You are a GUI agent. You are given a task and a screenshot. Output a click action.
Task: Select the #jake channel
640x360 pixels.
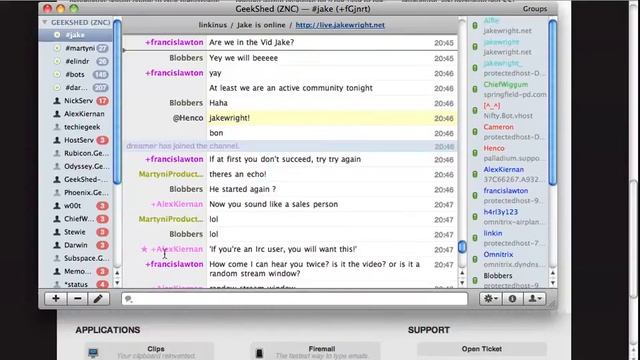click(76, 35)
